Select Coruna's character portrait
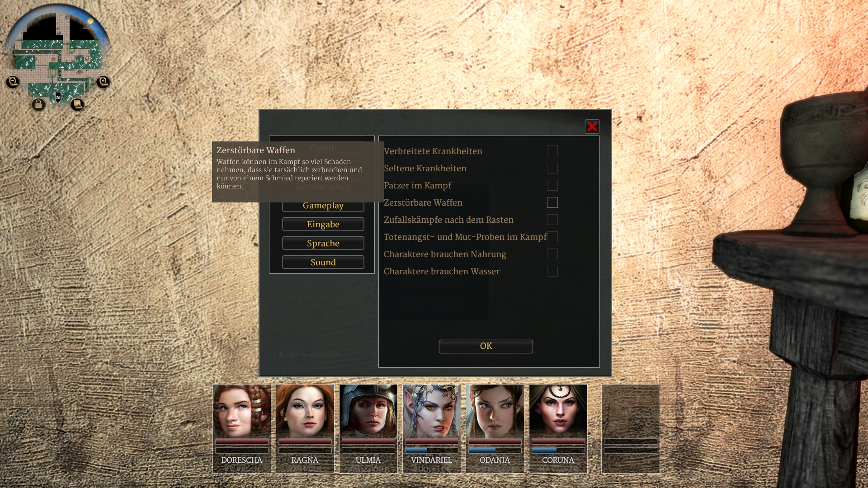868x488 pixels. click(x=558, y=411)
